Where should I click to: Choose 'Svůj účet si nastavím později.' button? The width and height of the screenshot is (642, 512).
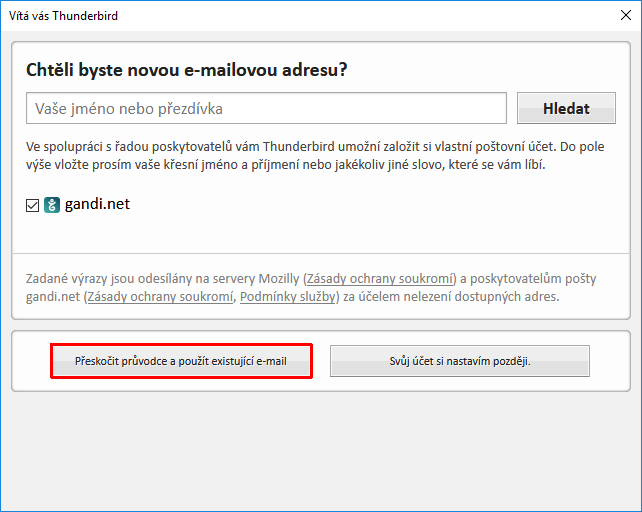[459, 361]
